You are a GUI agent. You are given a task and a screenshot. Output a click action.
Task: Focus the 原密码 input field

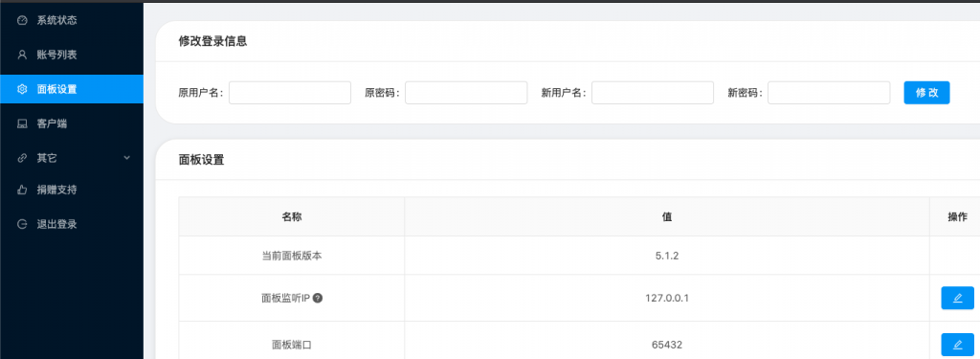click(x=466, y=93)
